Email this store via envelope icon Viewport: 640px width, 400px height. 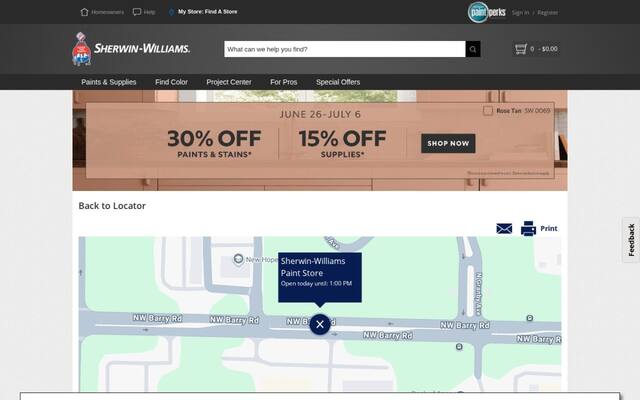coord(504,229)
